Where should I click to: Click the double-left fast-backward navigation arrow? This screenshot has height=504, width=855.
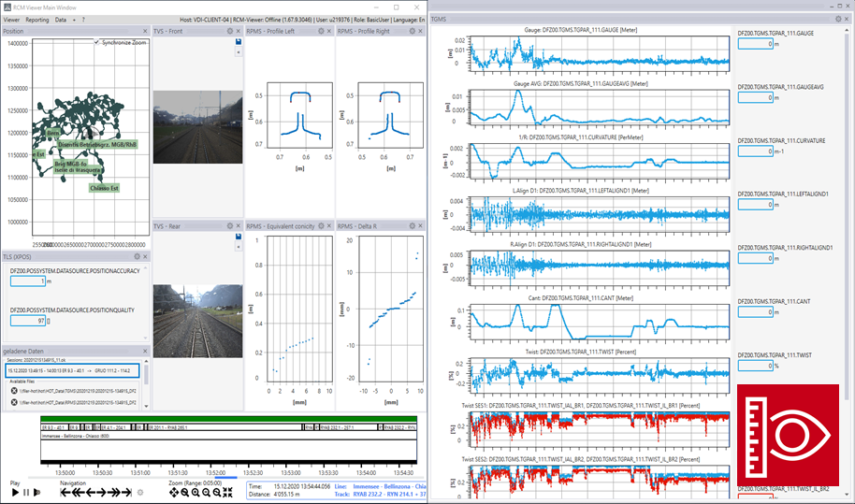tap(78, 492)
